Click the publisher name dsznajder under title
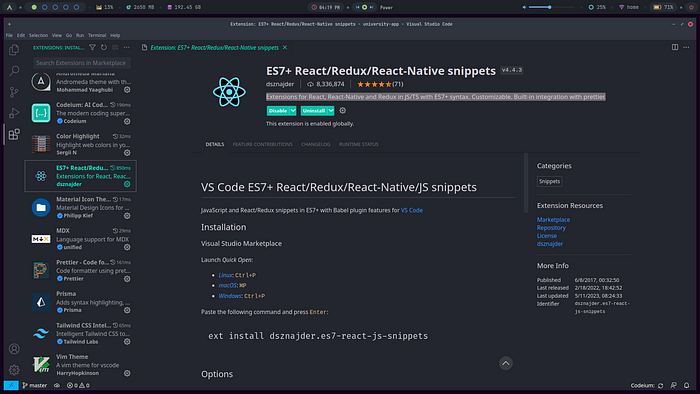This screenshot has height=394, width=700. coord(280,84)
